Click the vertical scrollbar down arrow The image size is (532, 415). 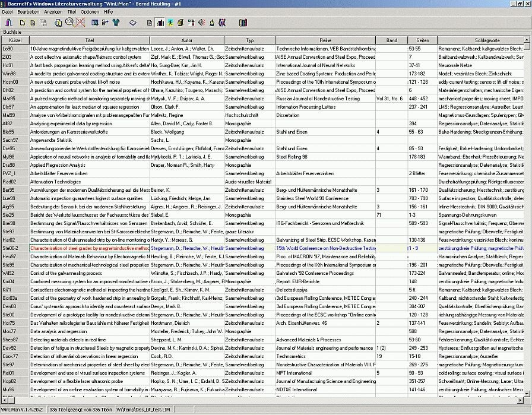pyautogui.click(x=527, y=394)
